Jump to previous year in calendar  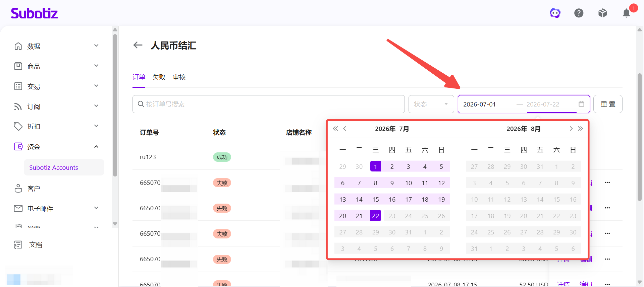pos(335,129)
